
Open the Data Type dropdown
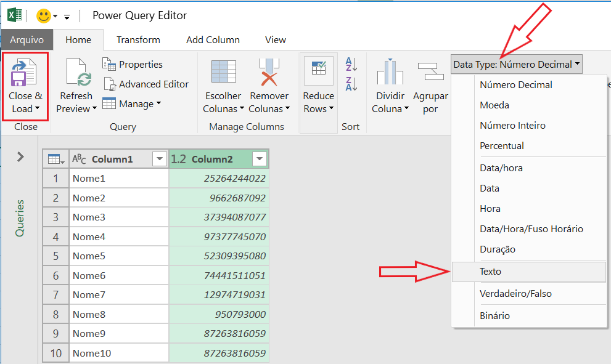pyautogui.click(x=515, y=63)
